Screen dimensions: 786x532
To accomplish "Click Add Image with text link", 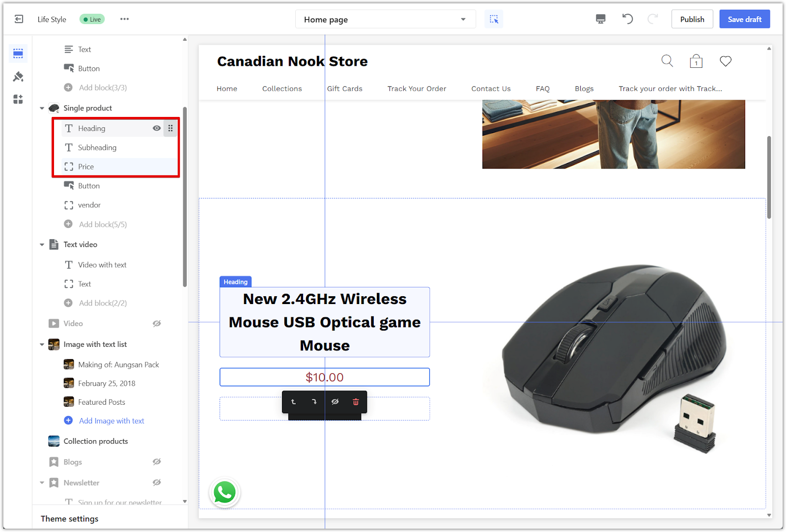I will [x=112, y=420].
